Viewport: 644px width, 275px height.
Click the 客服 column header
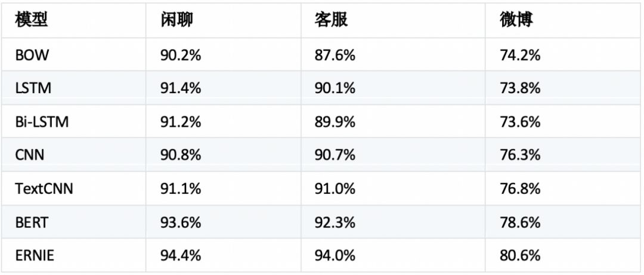tap(331, 21)
